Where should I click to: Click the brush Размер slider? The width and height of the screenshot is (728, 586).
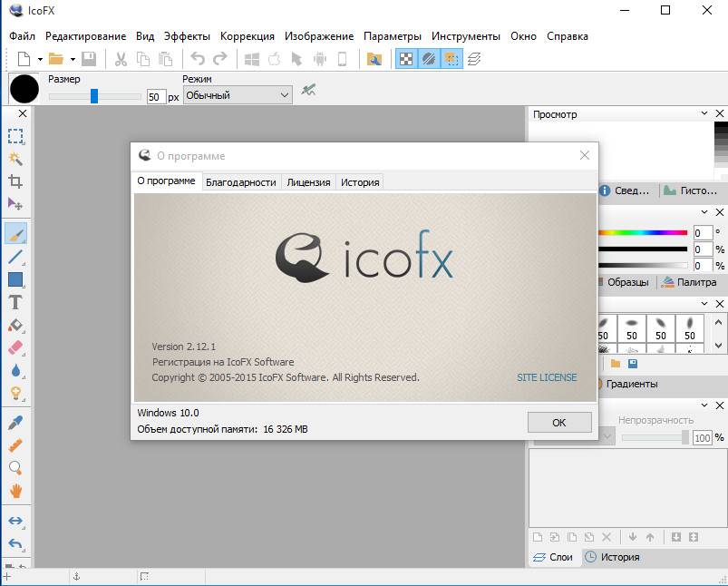click(x=94, y=96)
